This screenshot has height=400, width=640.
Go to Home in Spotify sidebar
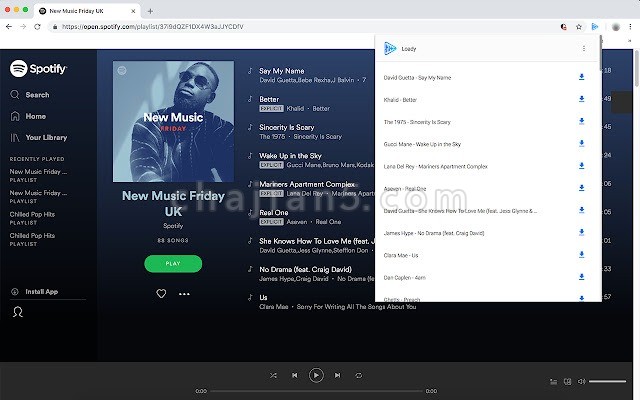(x=28, y=116)
